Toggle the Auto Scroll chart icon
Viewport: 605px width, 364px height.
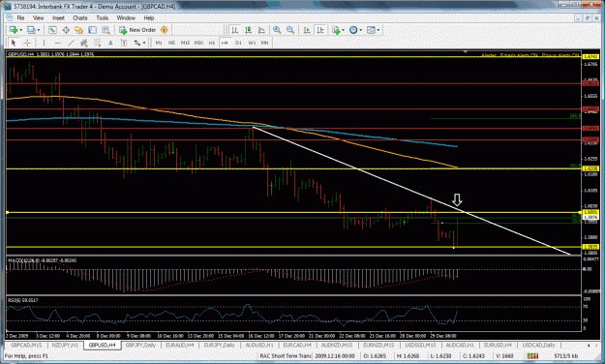307,30
